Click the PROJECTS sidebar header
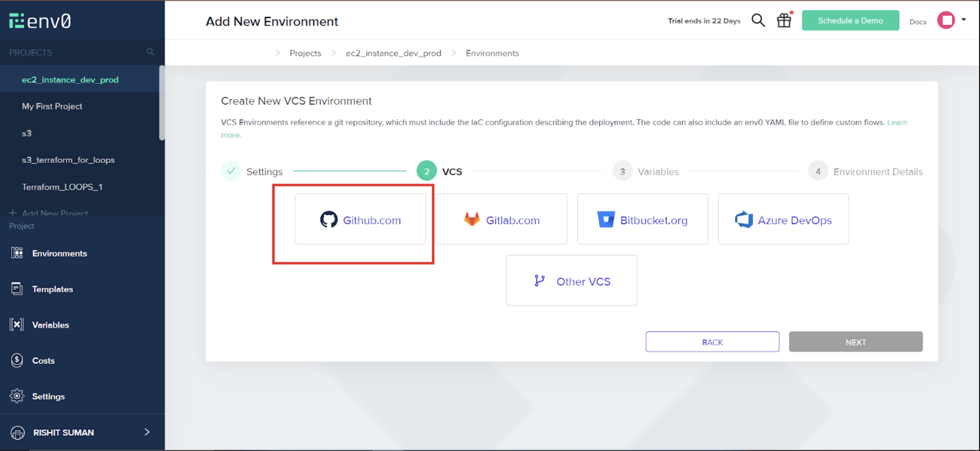The height and width of the screenshot is (451, 980). point(30,52)
